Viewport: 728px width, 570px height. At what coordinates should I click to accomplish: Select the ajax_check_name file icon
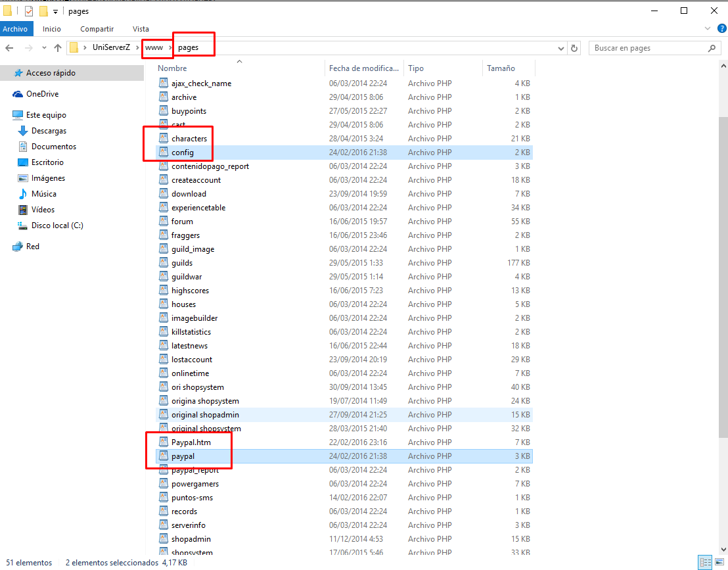tap(164, 83)
